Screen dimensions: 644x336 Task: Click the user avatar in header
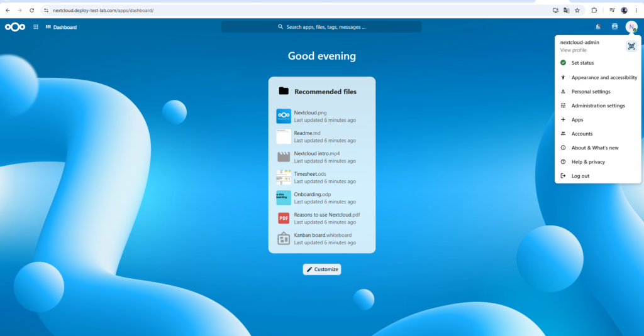click(x=631, y=27)
